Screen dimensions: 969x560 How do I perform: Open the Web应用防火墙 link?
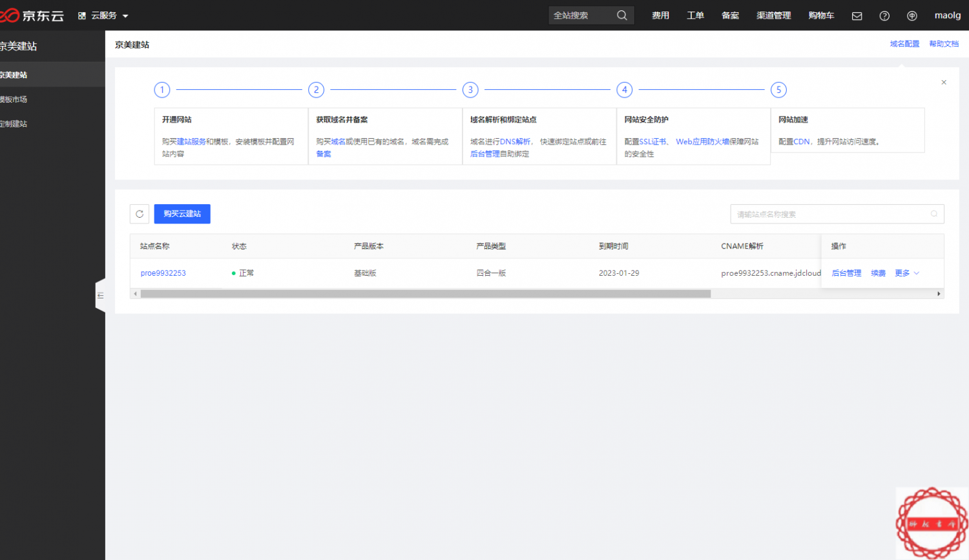pyautogui.click(x=702, y=141)
